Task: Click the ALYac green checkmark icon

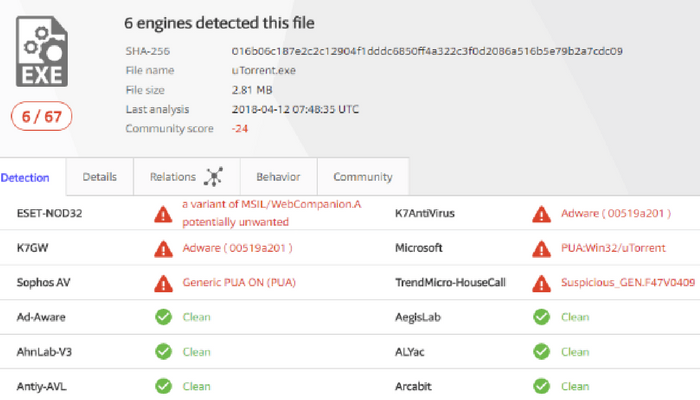Action: 542,352
